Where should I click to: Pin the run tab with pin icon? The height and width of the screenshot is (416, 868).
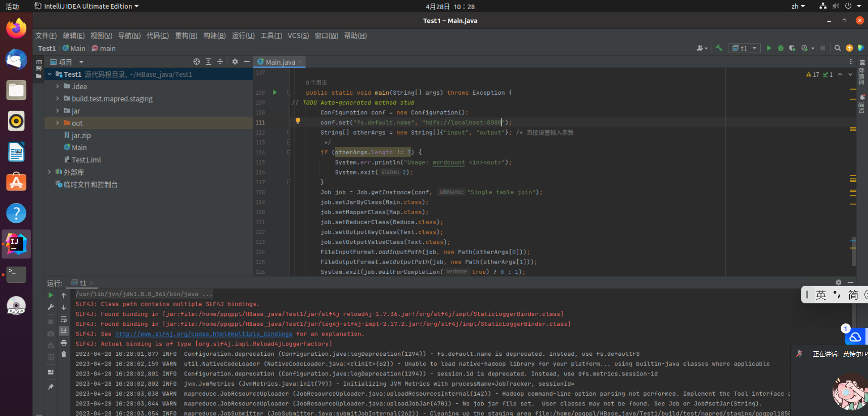coord(51,387)
